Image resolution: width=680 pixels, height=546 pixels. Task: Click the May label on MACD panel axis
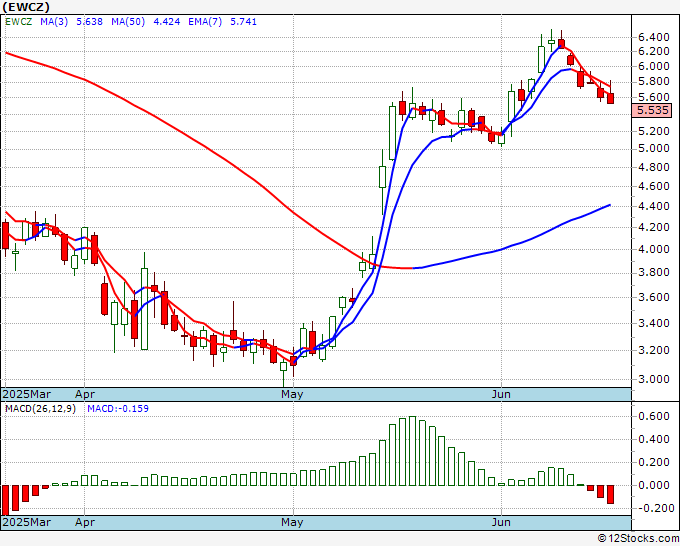(292, 522)
